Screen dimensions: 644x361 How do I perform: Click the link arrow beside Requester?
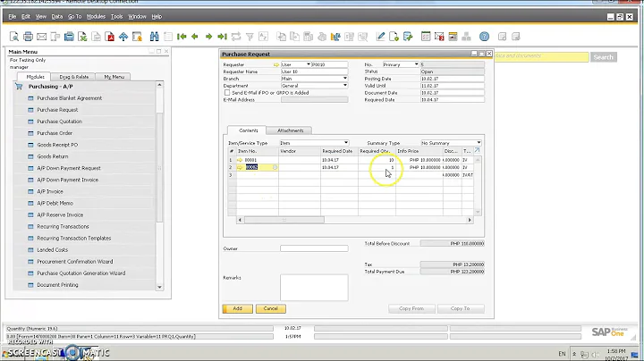[276, 65]
